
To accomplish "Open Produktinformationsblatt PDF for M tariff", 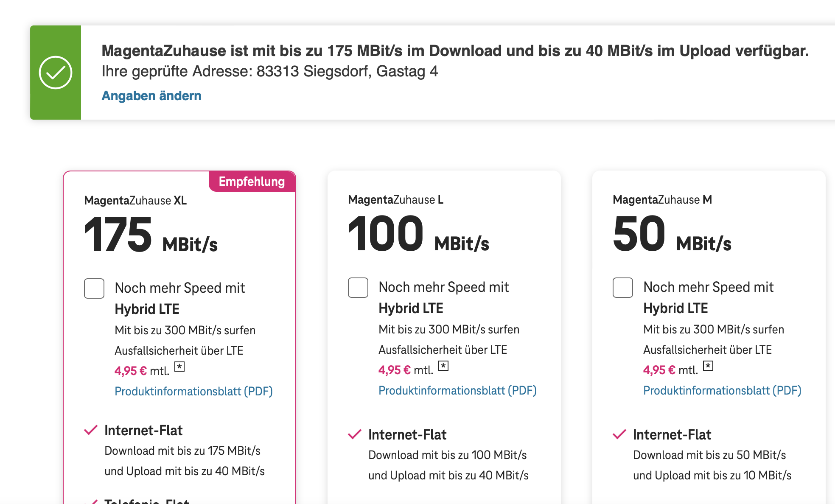I will click(x=722, y=390).
